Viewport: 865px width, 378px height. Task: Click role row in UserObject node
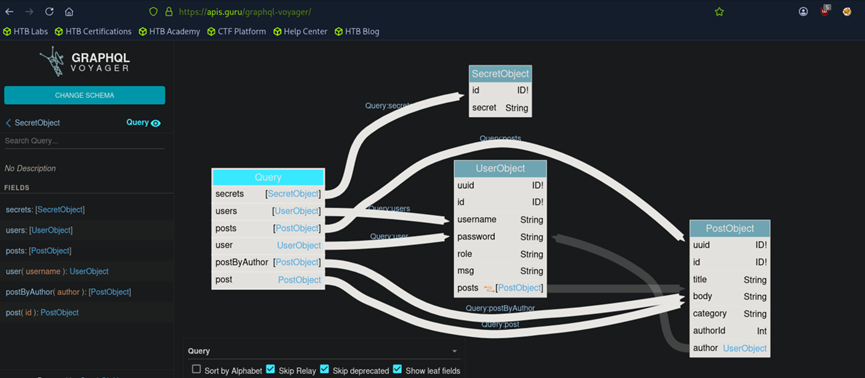500,254
